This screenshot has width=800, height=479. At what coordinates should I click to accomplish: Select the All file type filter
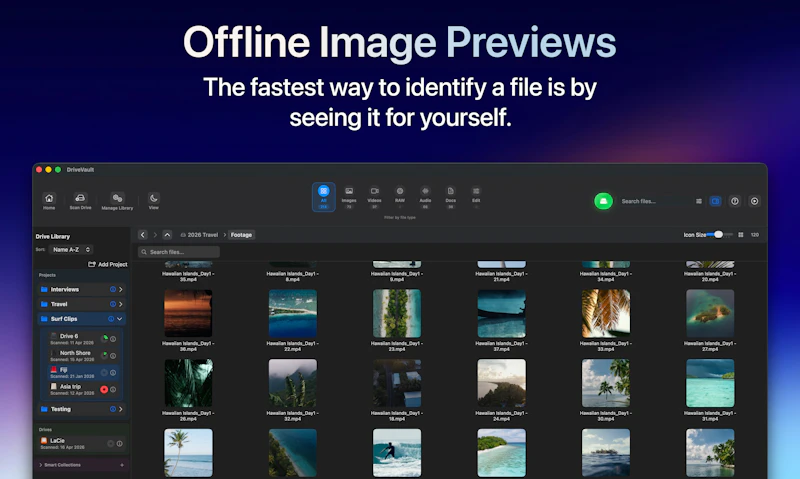pyautogui.click(x=323, y=196)
